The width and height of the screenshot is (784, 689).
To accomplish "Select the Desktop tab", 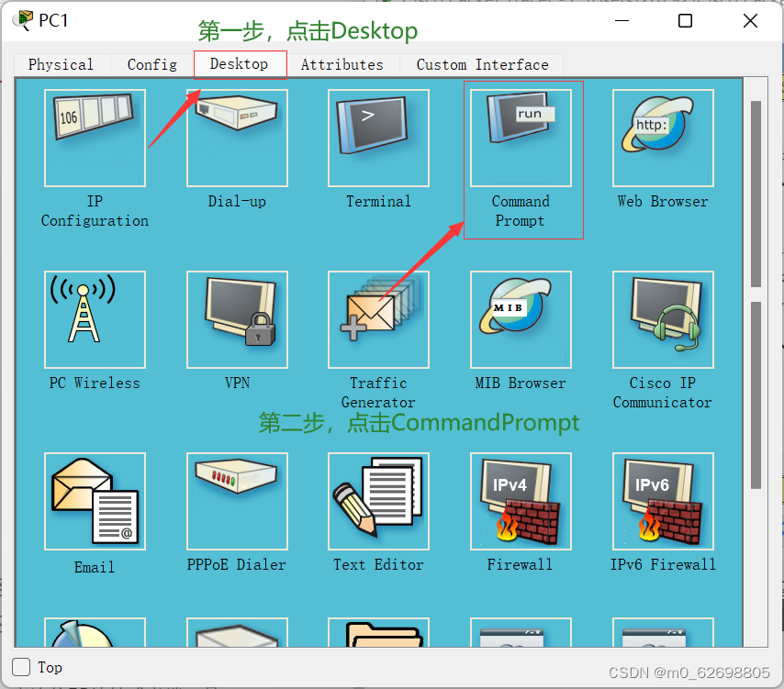I will point(240,64).
